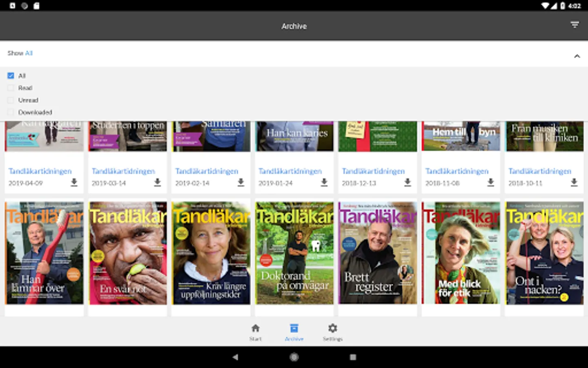Open Tandläkartidningen title dated 2018-12-13

[373, 171]
